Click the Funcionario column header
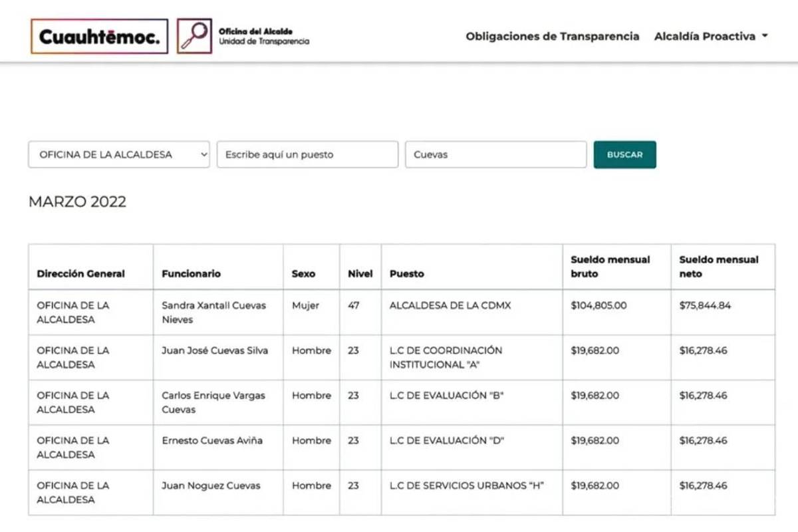 (x=192, y=273)
